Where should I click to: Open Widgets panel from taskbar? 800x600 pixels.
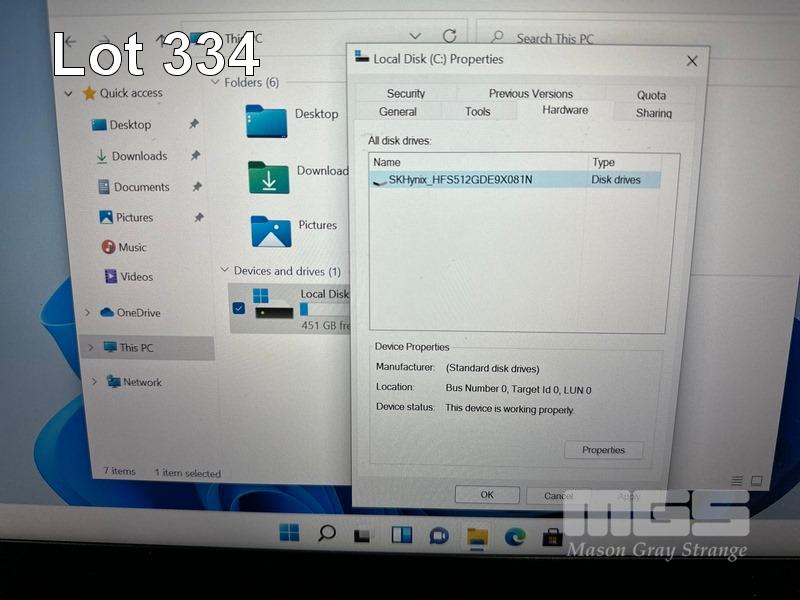click(x=401, y=535)
